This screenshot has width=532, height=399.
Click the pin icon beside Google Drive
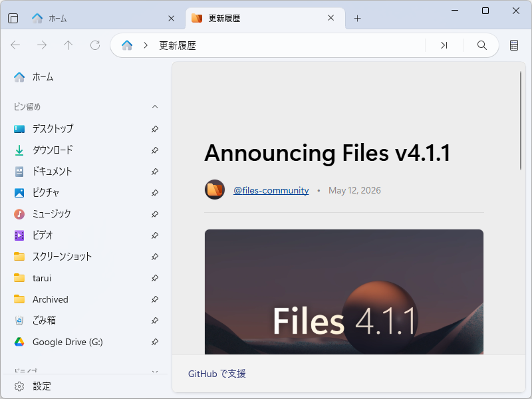(155, 342)
